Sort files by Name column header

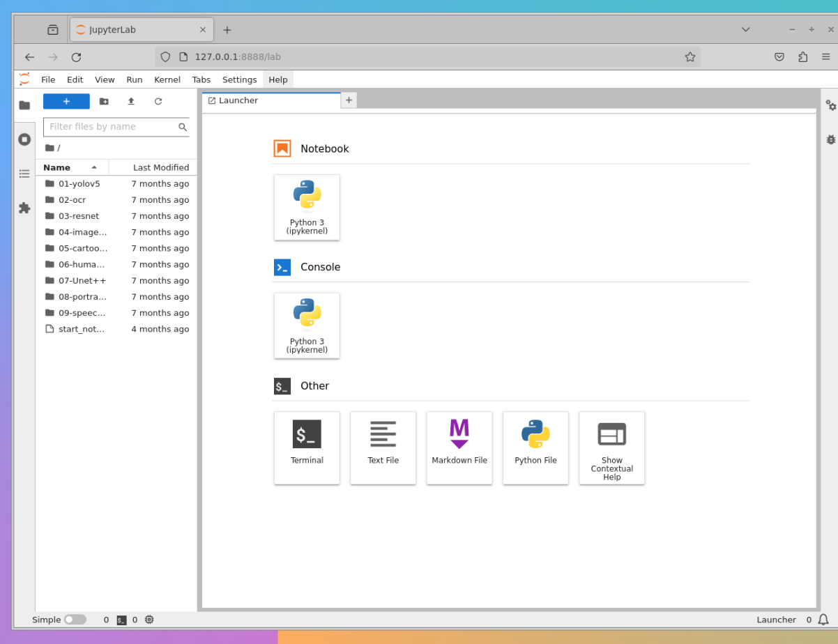73,167
